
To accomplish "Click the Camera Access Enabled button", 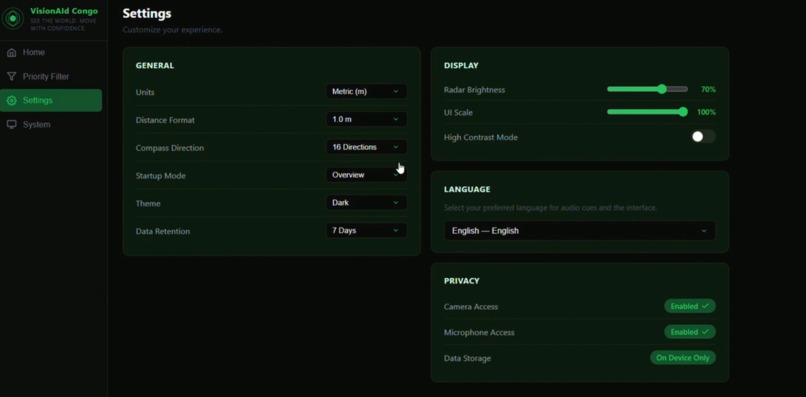I will [x=689, y=306].
